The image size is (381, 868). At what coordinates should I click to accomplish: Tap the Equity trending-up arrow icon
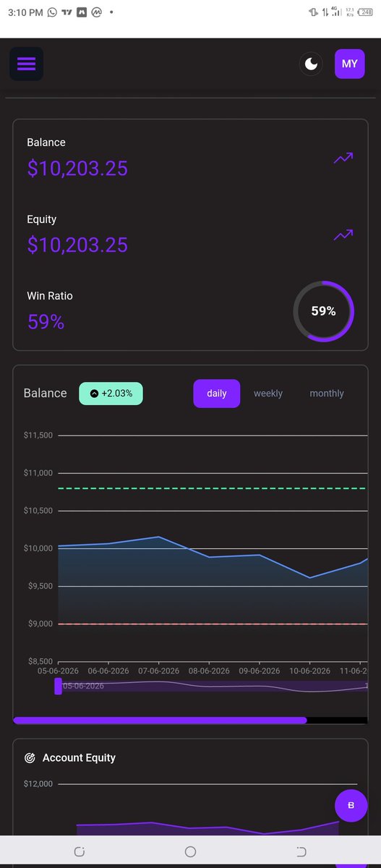(x=343, y=234)
